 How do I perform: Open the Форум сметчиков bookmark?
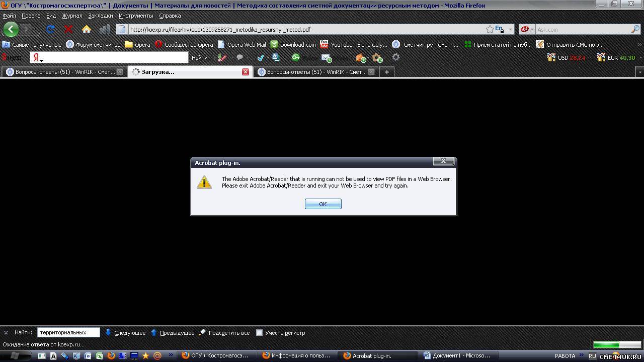click(94, 44)
